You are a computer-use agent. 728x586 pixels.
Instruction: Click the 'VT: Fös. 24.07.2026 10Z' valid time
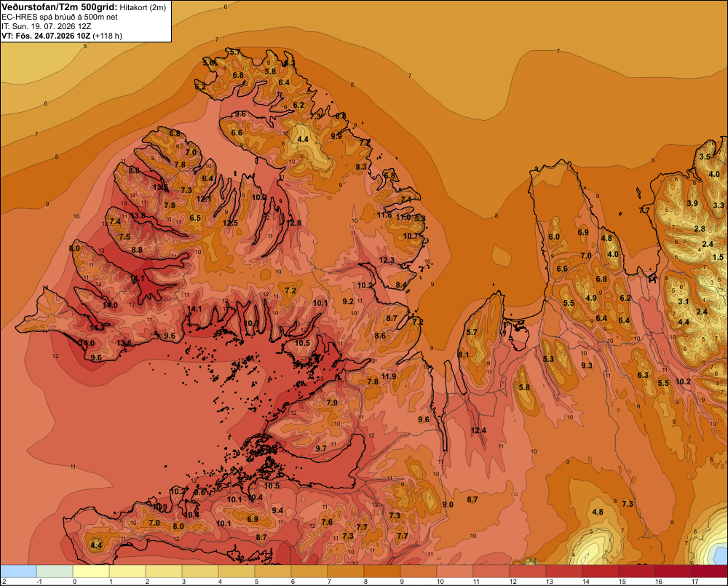[x=46, y=36]
